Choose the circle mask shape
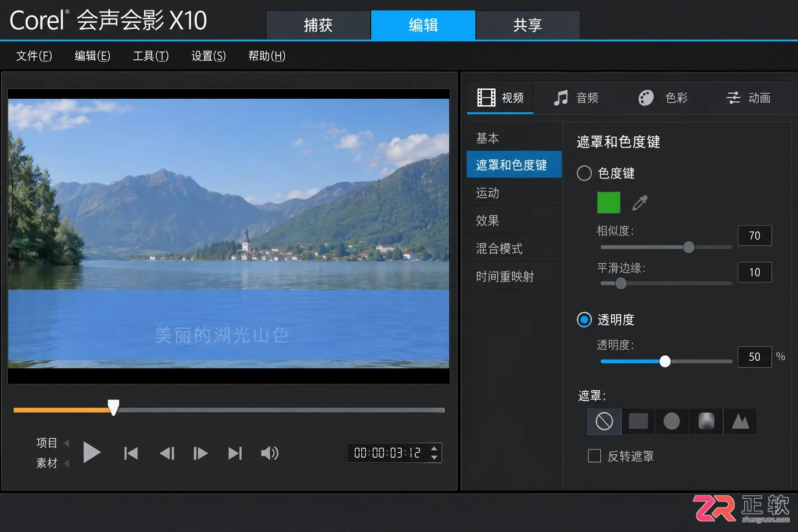798x532 pixels. click(x=672, y=421)
